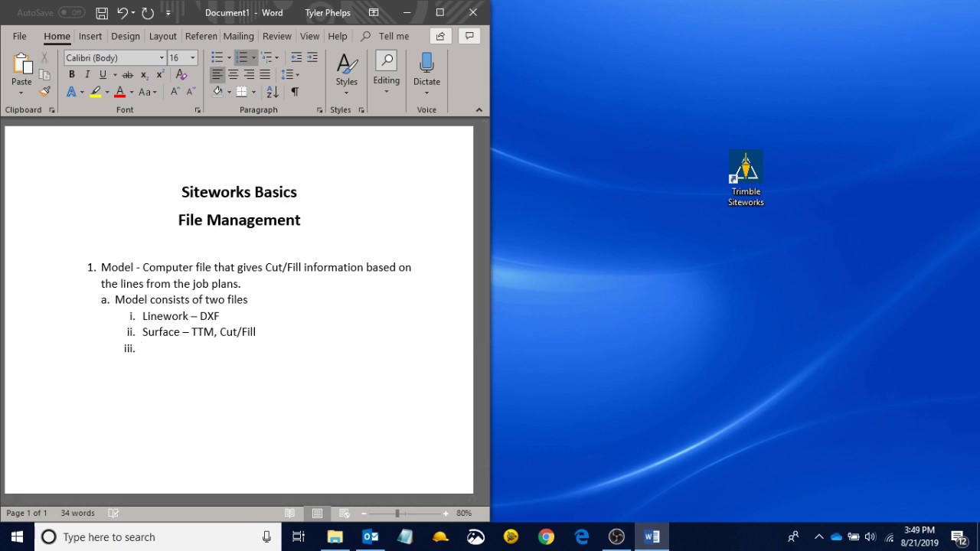Click the Multilevel List icon
Image resolution: width=980 pixels, height=551 pixels.
pyautogui.click(x=266, y=58)
